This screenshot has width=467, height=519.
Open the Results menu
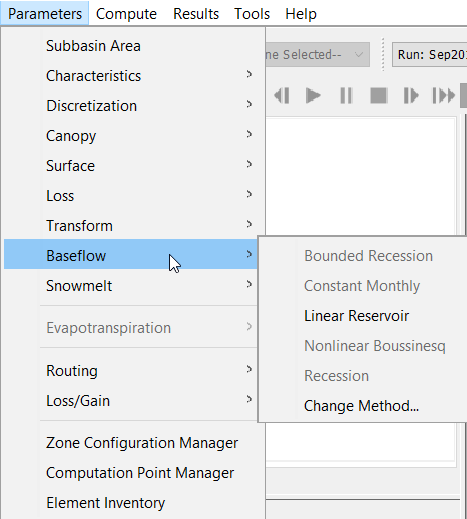coord(196,14)
